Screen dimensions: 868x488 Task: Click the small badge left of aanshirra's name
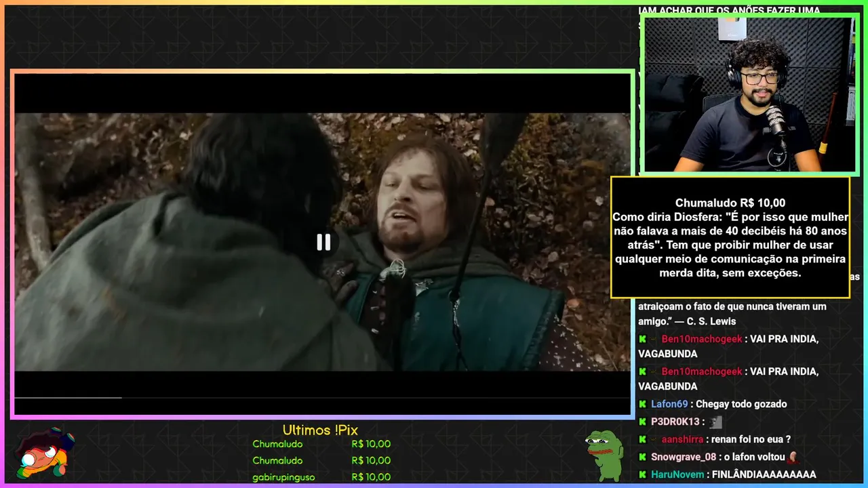[x=654, y=439]
